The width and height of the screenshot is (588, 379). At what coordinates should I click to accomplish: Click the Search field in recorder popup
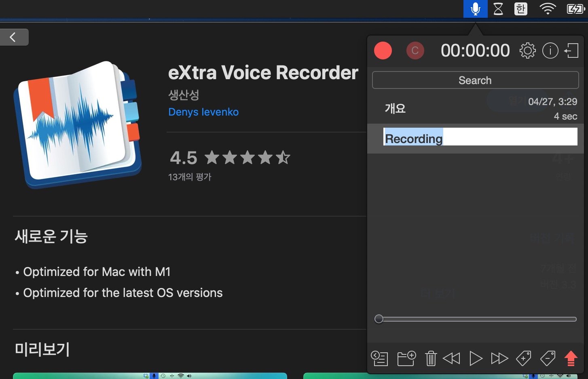475,80
